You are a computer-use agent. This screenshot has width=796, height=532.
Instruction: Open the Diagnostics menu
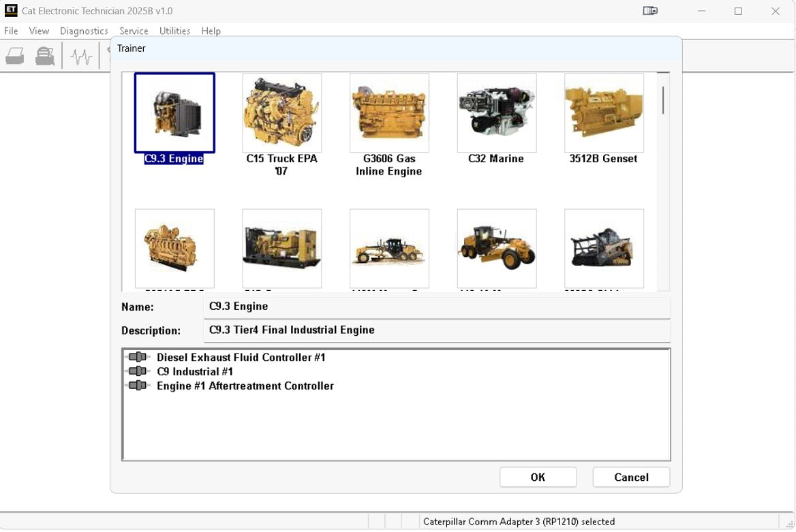click(84, 31)
